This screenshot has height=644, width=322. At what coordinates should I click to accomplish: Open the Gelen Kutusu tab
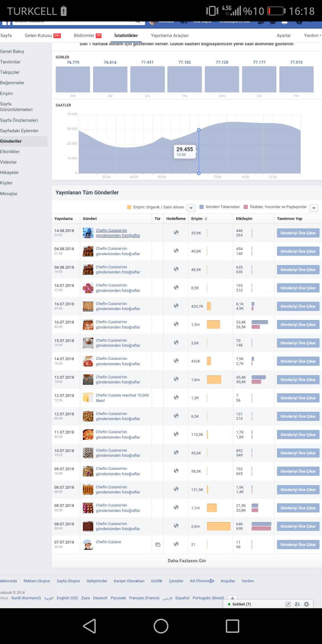coord(43,35)
